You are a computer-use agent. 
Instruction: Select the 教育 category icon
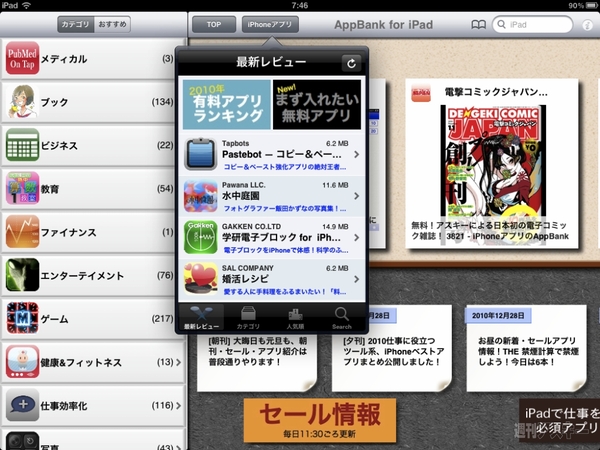(23, 188)
